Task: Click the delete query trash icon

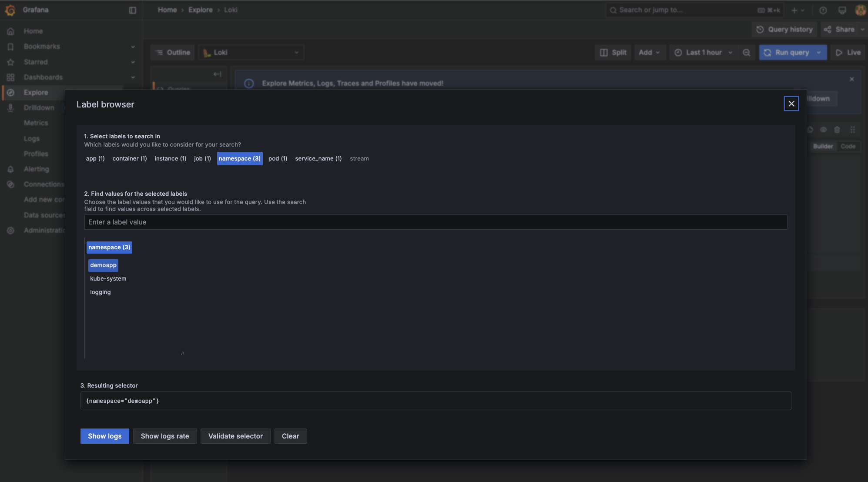Action: 837,130
